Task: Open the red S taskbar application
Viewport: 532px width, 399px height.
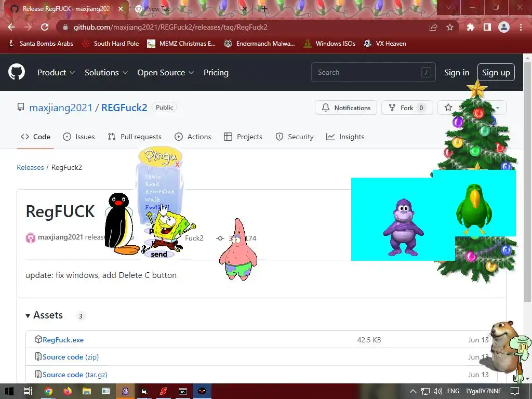Action: click(164, 391)
